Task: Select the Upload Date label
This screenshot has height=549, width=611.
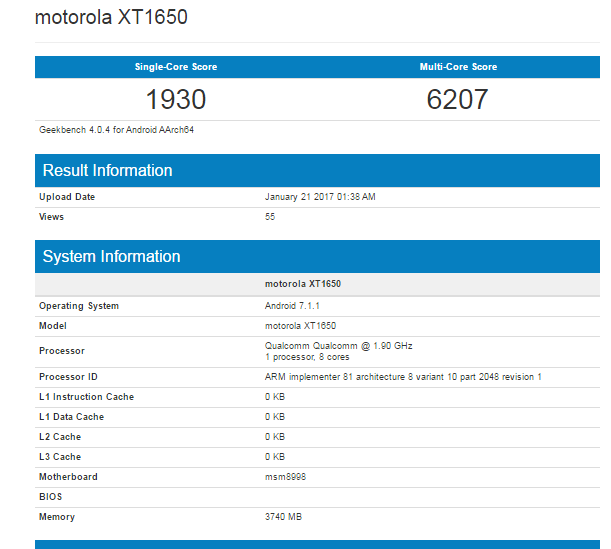Action: pyautogui.click(x=67, y=197)
